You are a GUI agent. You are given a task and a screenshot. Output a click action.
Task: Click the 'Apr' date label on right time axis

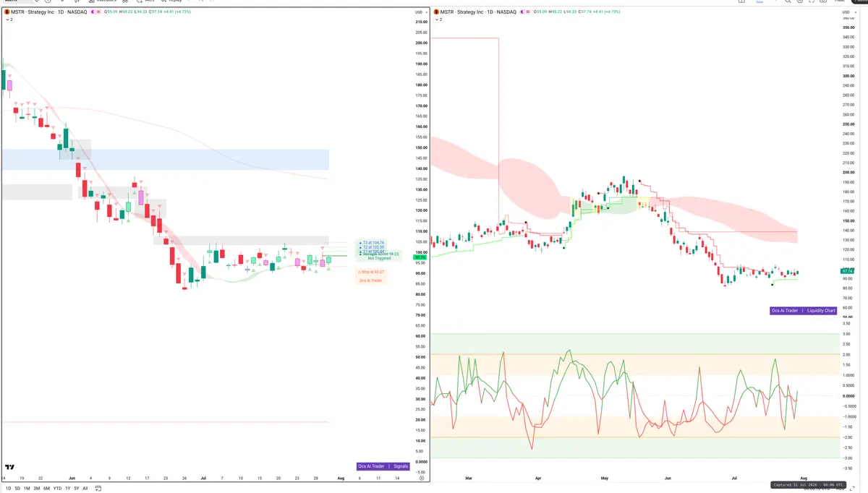click(x=537, y=478)
